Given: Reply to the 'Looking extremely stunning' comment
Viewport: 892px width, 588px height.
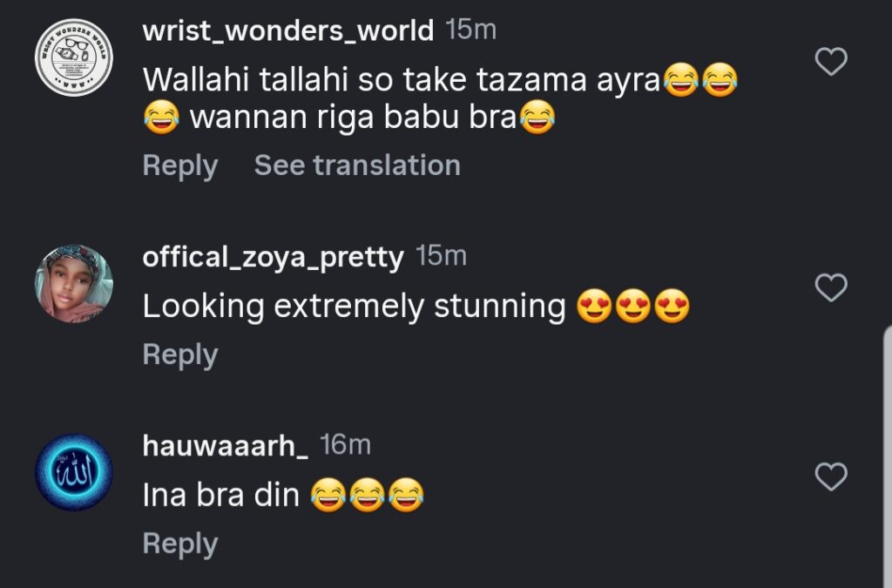Looking at the screenshot, I should (179, 355).
